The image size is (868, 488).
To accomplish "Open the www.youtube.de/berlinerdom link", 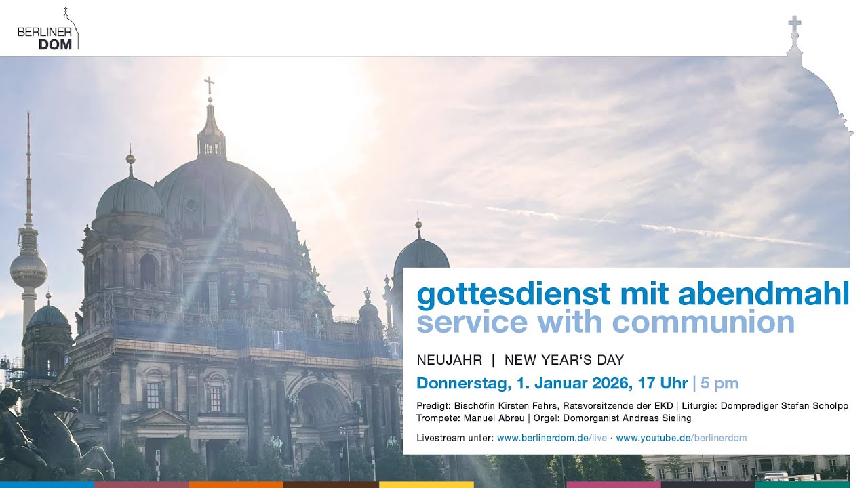I will click(x=682, y=438).
